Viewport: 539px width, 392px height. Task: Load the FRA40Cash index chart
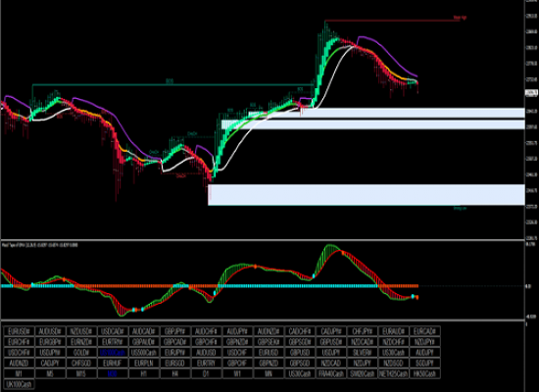click(x=330, y=373)
